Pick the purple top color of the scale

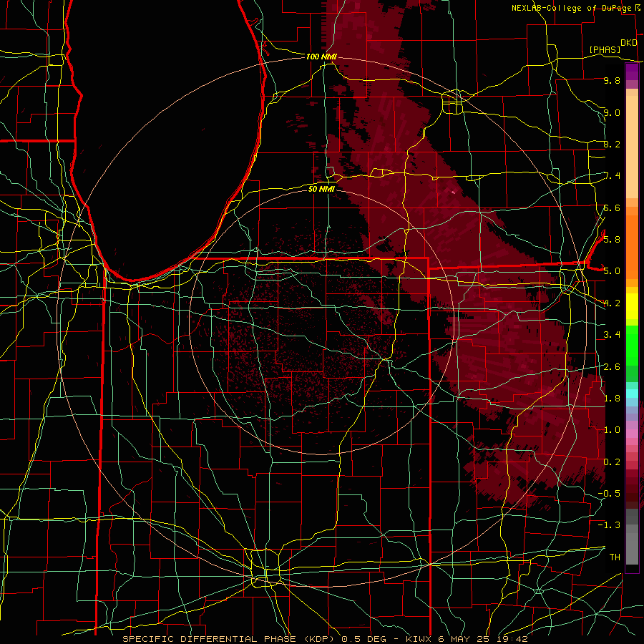(632, 72)
